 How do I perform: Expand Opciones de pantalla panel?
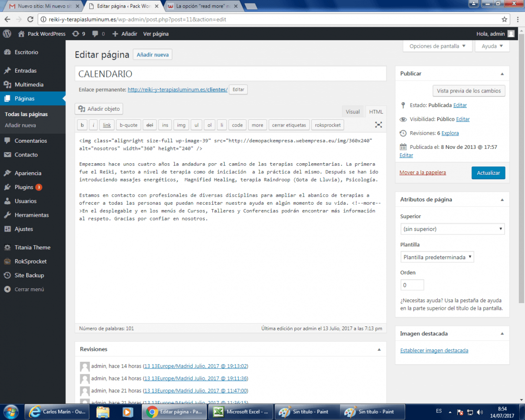437,46
